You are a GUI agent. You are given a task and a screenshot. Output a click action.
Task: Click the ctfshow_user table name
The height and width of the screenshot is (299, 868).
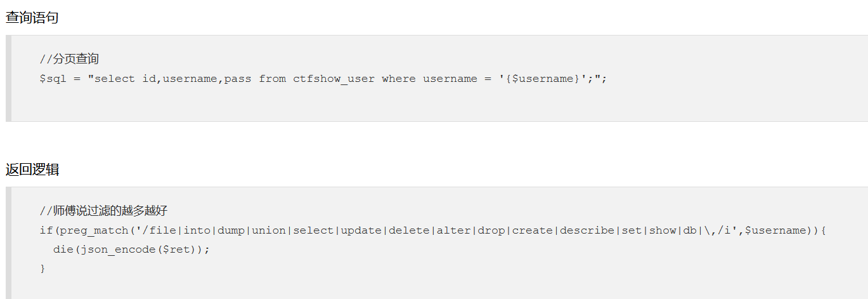click(334, 79)
